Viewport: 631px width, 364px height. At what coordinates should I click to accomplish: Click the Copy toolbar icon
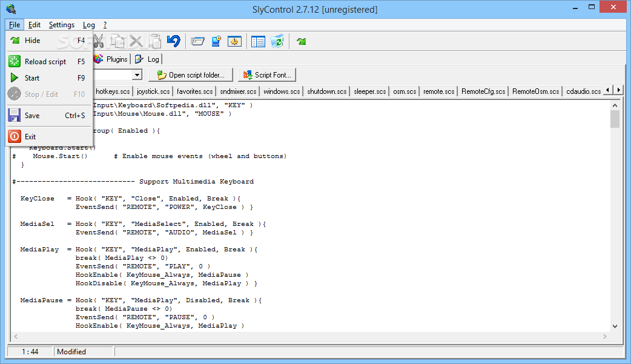pyautogui.click(x=117, y=41)
